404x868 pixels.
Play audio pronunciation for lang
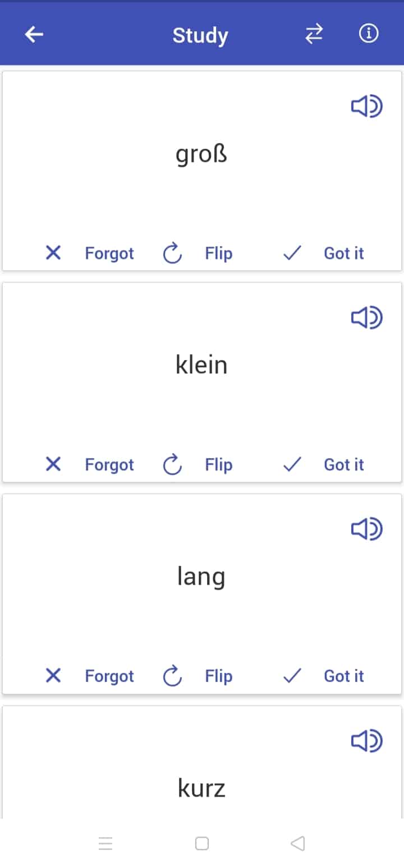point(366,529)
